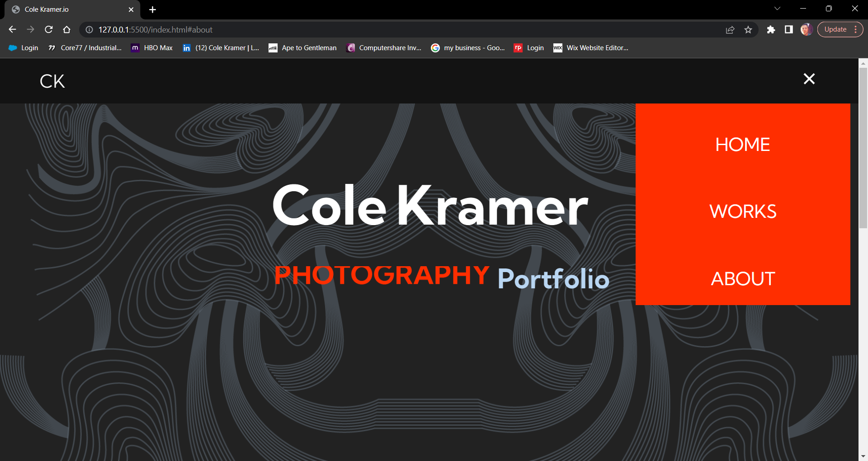Click the URL address bar field
This screenshot has width=868, height=461.
coord(407,29)
